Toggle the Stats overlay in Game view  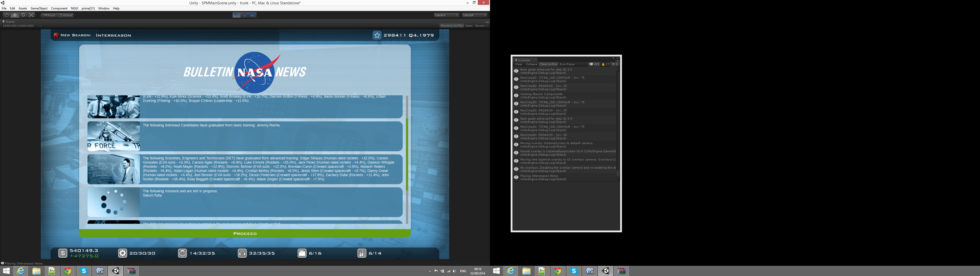pos(469,26)
